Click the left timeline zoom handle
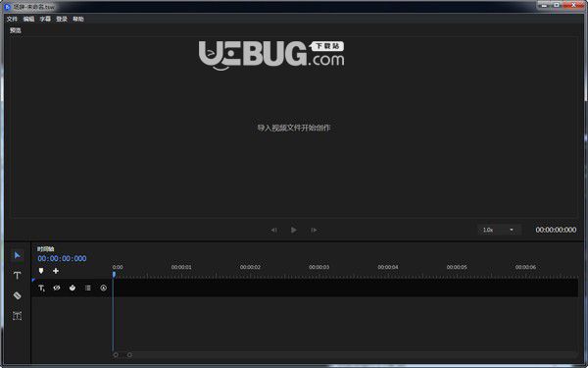 coord(116,354)
